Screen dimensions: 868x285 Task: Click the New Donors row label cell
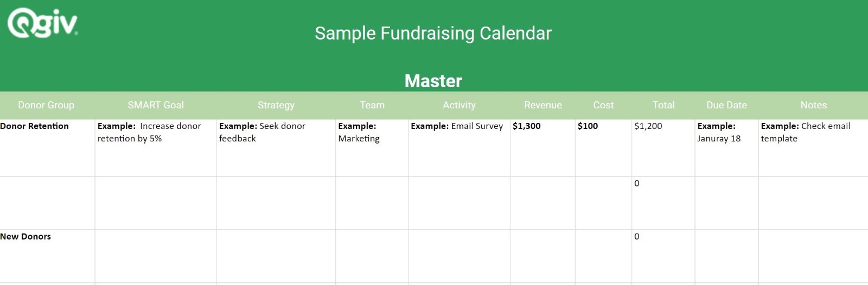coord(47,256)
